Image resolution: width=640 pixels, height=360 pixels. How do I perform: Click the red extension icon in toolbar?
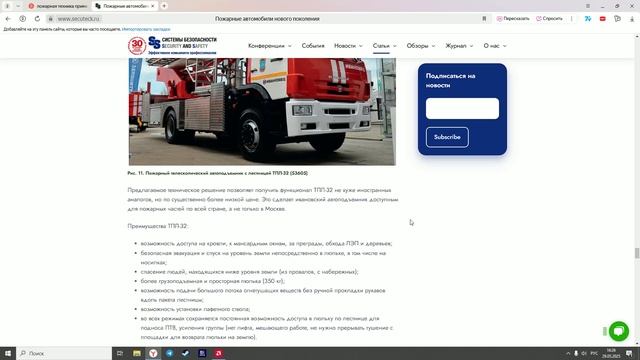point(602,19)
